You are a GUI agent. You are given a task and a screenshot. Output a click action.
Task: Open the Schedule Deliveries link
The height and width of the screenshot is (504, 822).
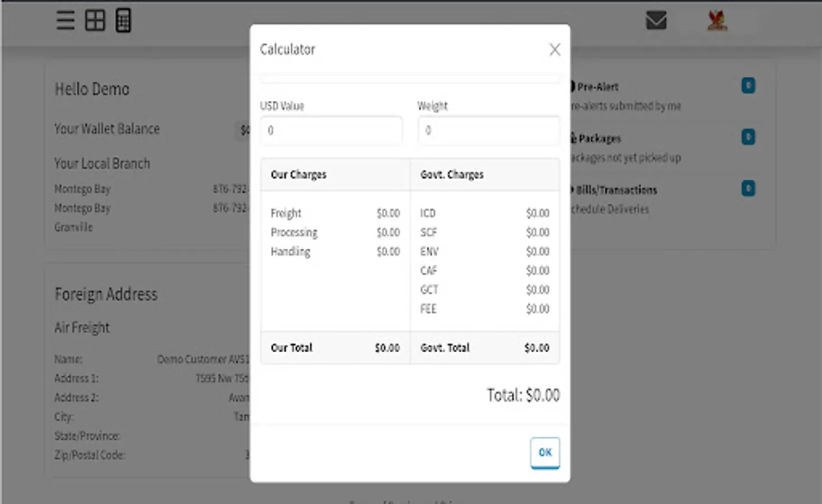click(x=609, y=209)
